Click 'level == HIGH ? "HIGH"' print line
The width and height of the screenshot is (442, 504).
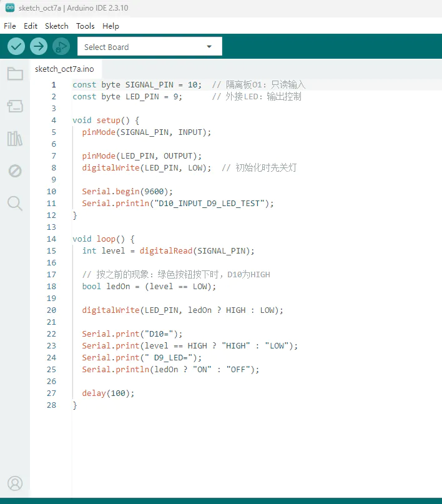(190, 346)
